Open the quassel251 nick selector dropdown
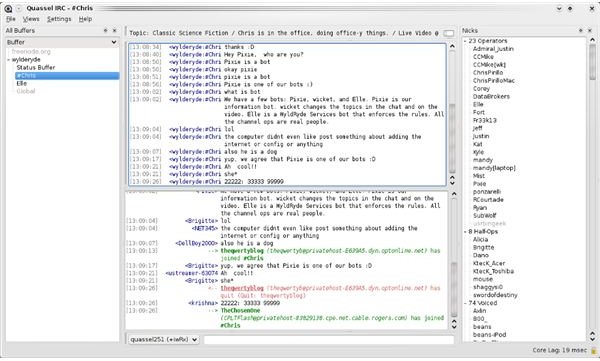The height and width of the screenshot is (361, 600). tap(163, 340)
